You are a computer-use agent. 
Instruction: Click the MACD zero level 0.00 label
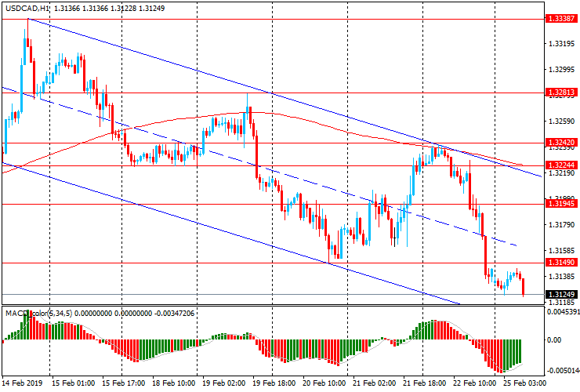click(x=554, y=339)
